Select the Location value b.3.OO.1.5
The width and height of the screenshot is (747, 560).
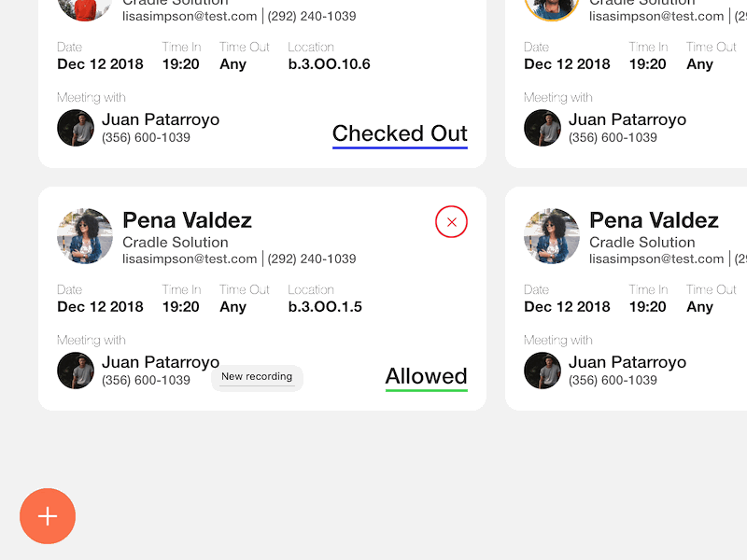[325, 306]
